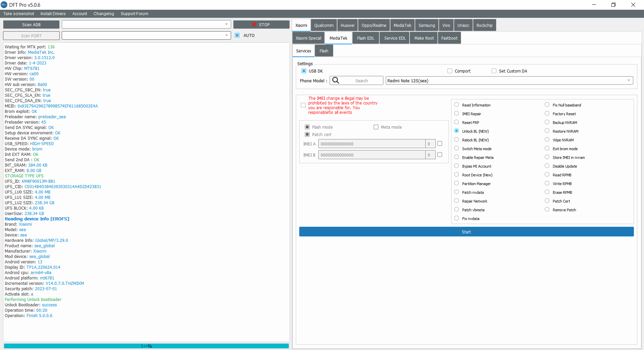Open the PORT selection dropdown
The width and height of the screenshot is (644, 350).
pyautogui.click(x=146, y=35)
